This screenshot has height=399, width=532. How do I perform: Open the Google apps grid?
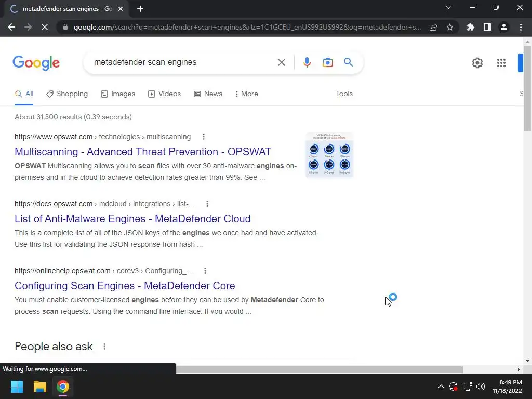pos(501,63)
